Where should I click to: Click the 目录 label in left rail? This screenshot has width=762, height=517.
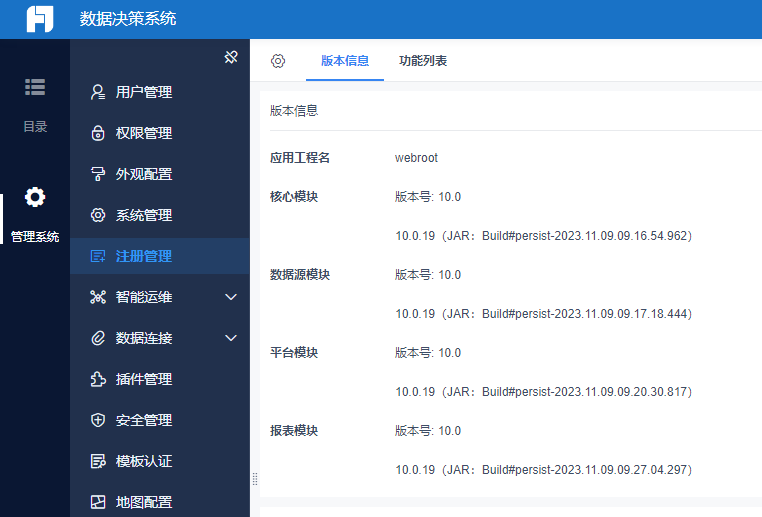click(x=35, y=127)
